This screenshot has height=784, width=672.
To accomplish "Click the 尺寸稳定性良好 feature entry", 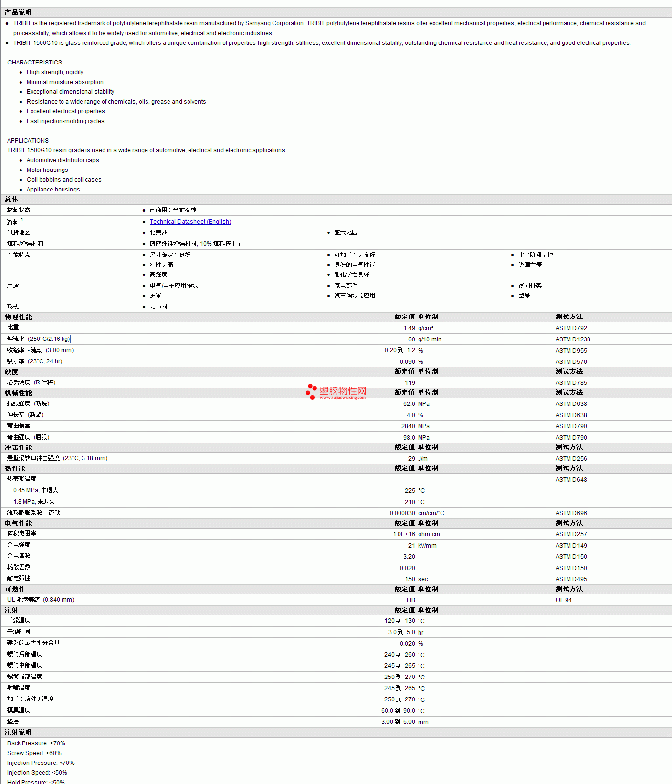I will [x=170, y=255].
